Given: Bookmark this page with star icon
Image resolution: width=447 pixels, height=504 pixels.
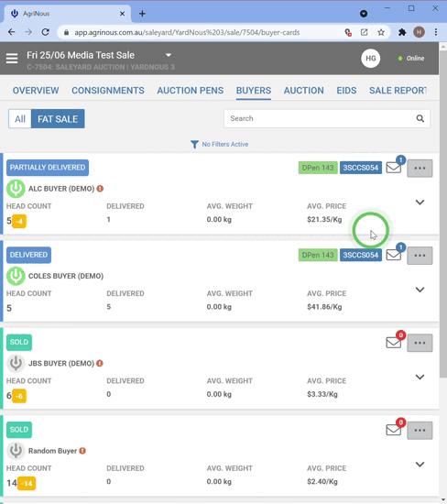Looking at the screenshot, I should coord(381,32).
